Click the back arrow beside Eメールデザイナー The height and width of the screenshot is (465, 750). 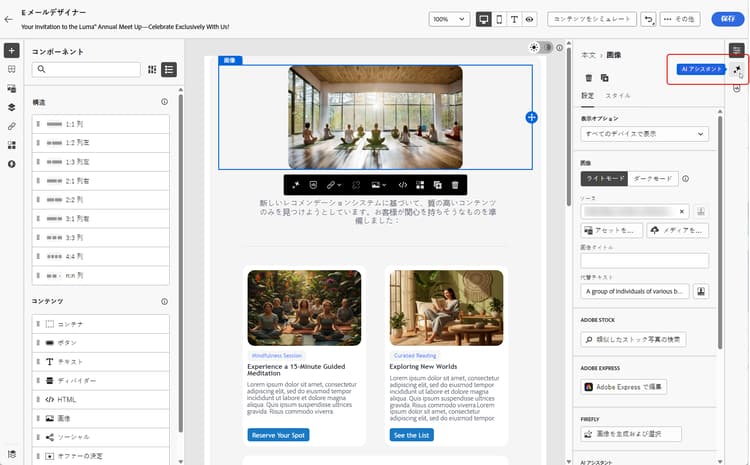tap(8, 19)
